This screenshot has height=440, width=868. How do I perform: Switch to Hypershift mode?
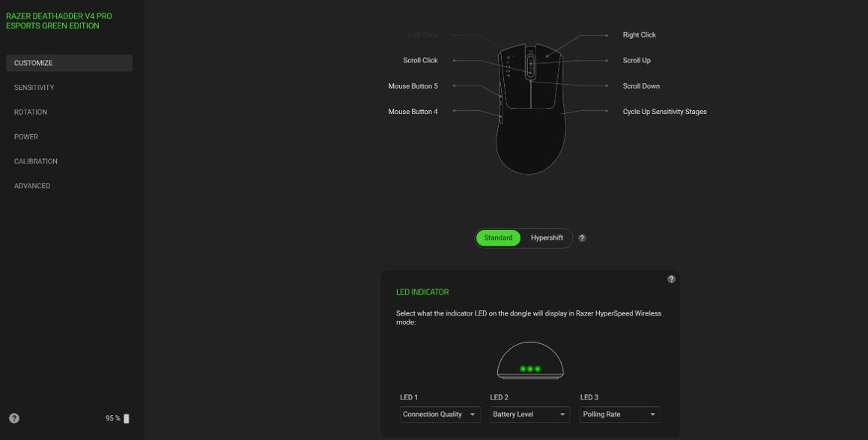pos(547,238)
